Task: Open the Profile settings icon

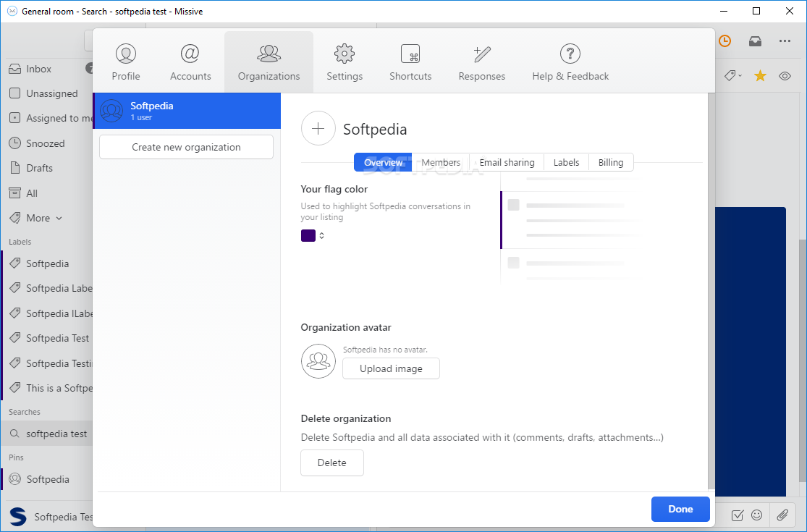Action: [126, 54]
